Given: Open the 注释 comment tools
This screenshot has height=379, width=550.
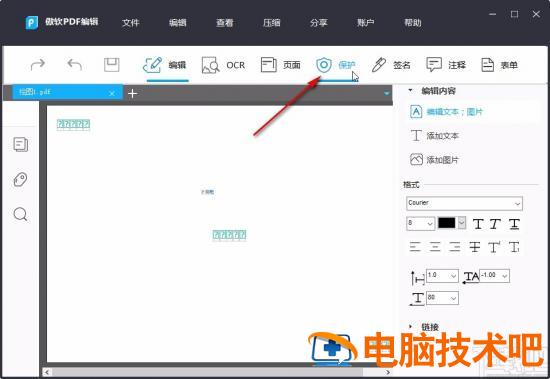Looking at the screenshot, I should tap(446, 65).
